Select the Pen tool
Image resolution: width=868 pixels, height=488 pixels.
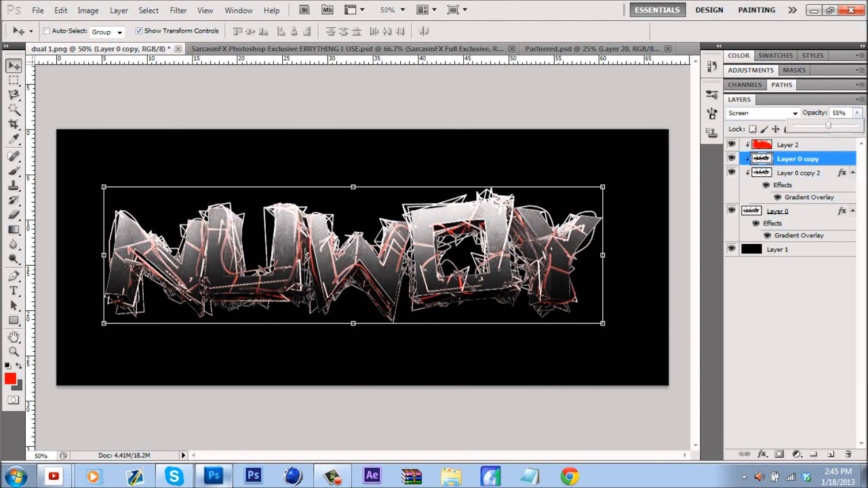(14, 277)
